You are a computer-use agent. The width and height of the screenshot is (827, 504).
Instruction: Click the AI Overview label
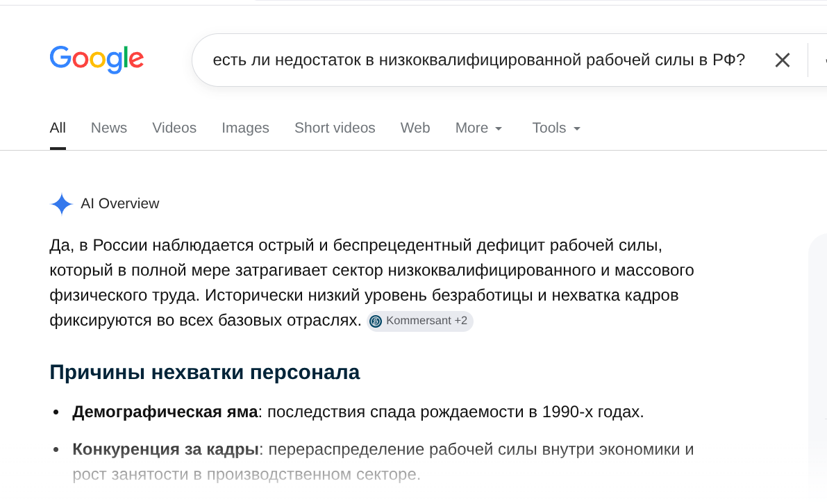119,203
